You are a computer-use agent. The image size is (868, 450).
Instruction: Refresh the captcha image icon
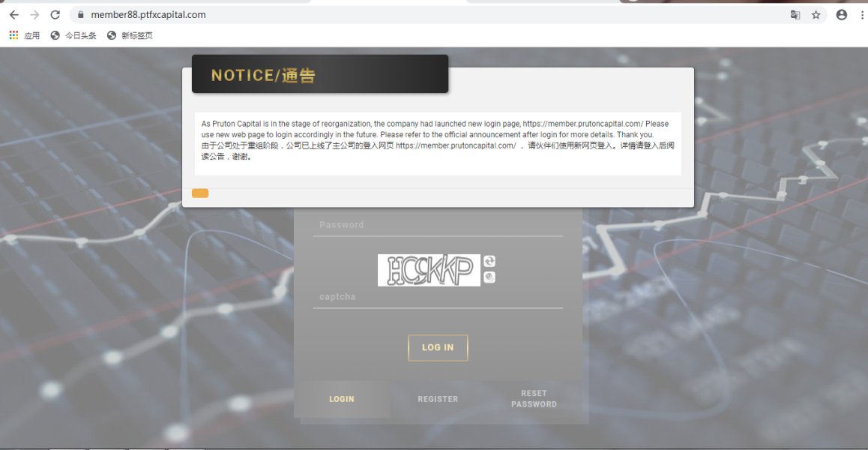point(489,261)
